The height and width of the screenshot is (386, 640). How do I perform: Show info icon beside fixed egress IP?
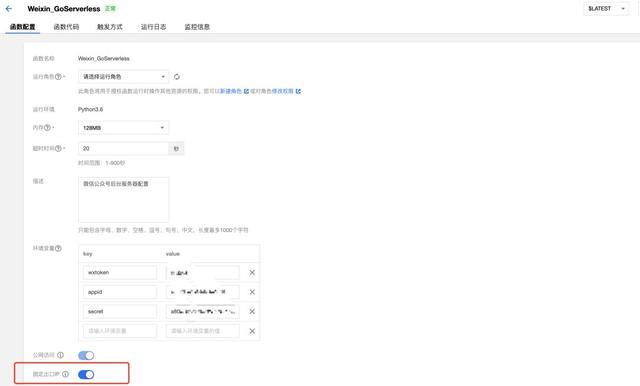tap(65, 374)
